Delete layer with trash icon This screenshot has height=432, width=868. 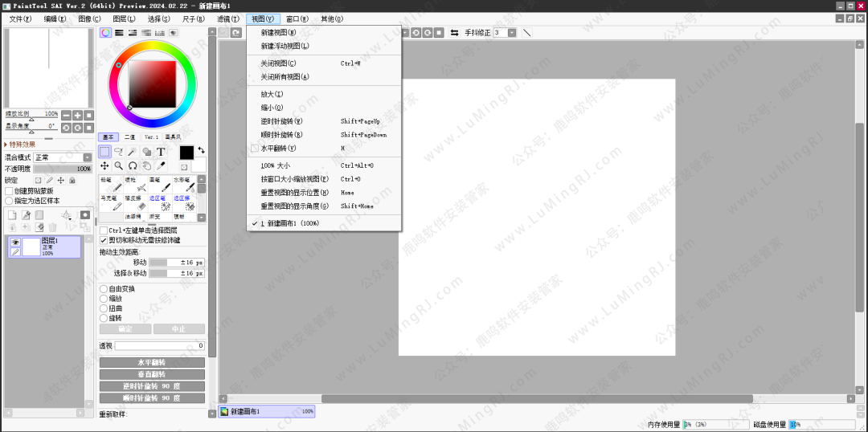[52, 227]
